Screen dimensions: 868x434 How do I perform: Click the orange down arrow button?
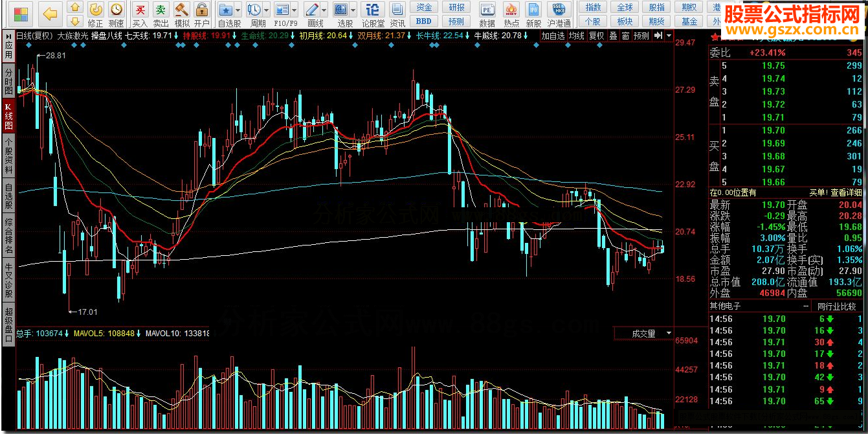(x=76, y=21)
